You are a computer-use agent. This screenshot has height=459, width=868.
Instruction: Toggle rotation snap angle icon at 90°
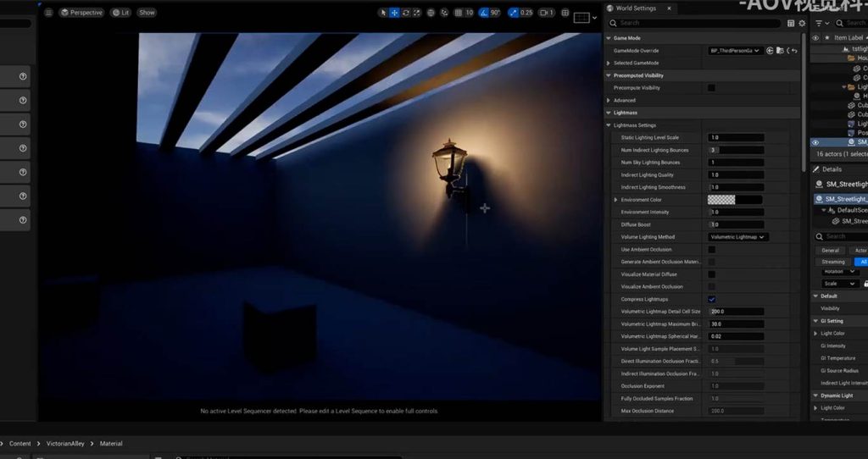[x=484, y=13]
